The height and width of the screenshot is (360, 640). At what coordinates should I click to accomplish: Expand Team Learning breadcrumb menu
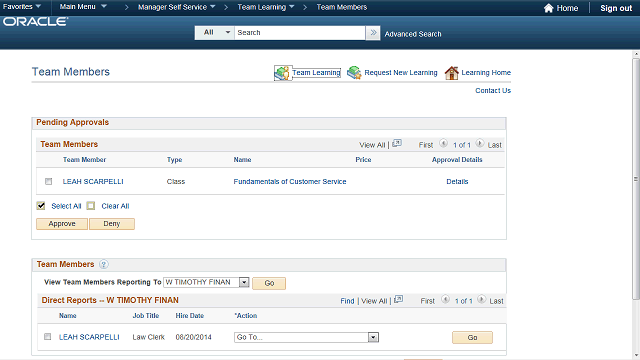[x=266, y=7]
